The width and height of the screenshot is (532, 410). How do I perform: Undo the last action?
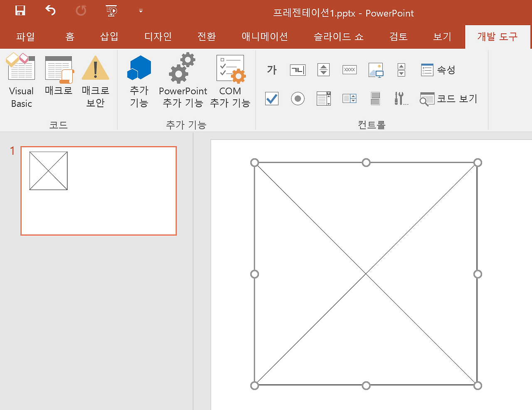(x=50, y=10)
